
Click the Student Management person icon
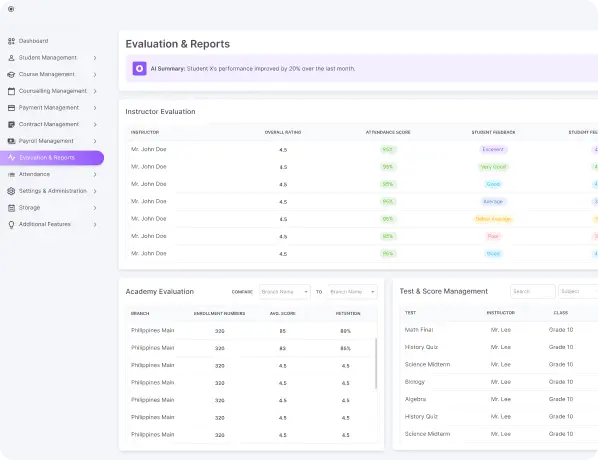[x=11, y=58]
